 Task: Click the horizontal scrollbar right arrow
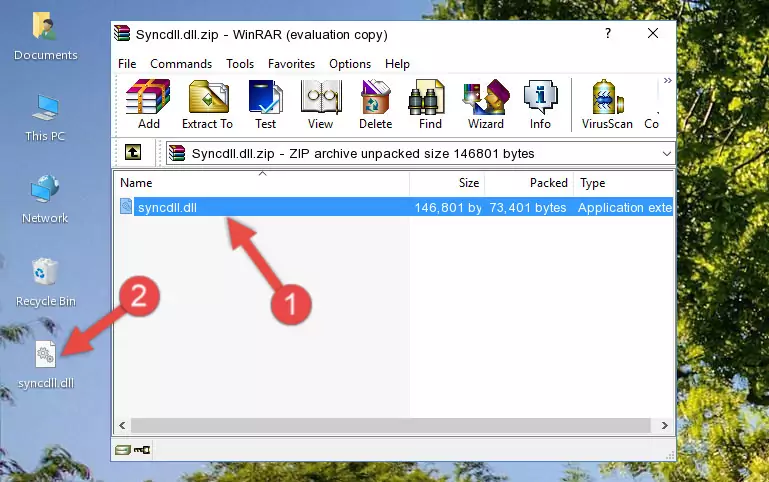point(665,425)
